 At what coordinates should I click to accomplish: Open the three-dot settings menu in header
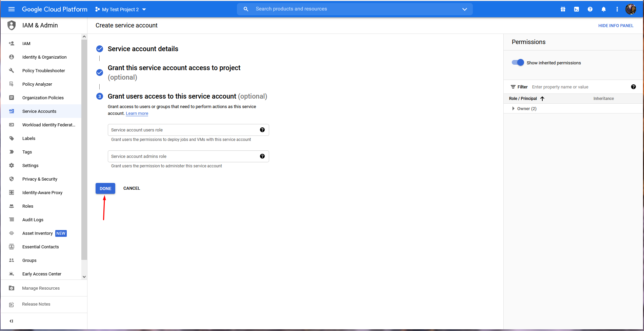pos(617,9)
